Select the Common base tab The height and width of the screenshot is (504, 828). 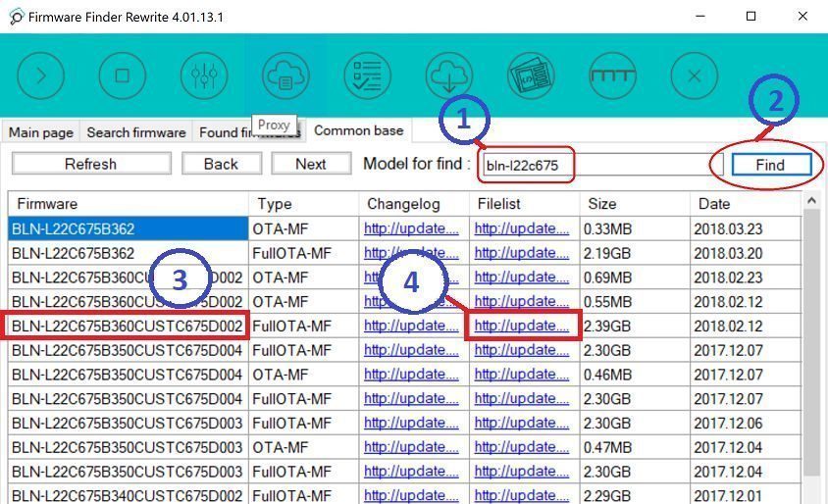click(x=358, y=131)
